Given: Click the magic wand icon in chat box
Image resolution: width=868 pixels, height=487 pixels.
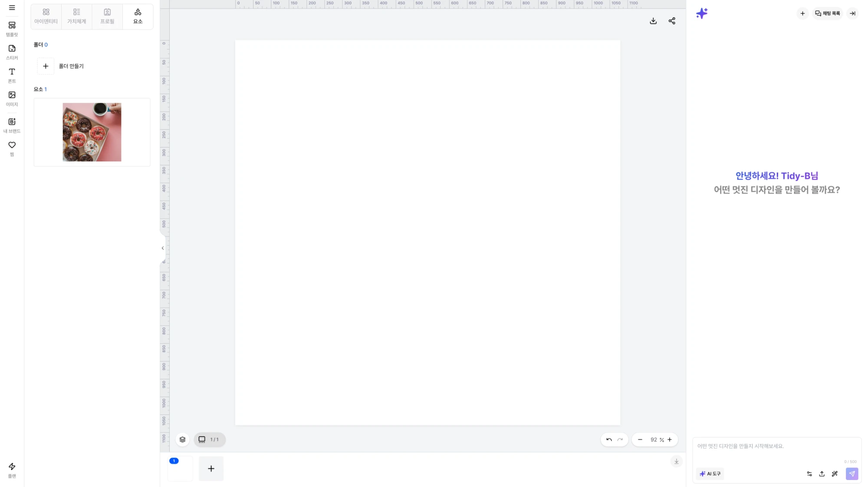Looking at the screenshot, I should 835,474.
